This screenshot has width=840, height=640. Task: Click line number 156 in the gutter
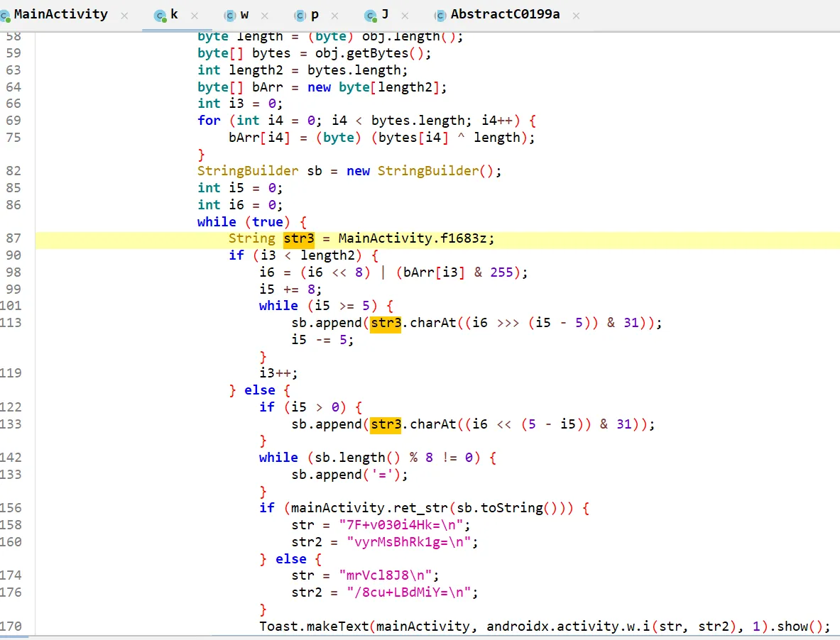click(13, 508)
